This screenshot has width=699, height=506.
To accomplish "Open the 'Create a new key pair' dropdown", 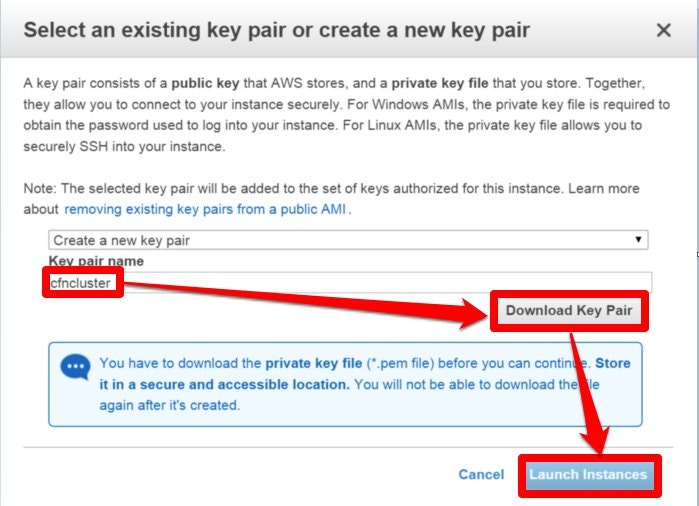I will [x=348, y=240].
